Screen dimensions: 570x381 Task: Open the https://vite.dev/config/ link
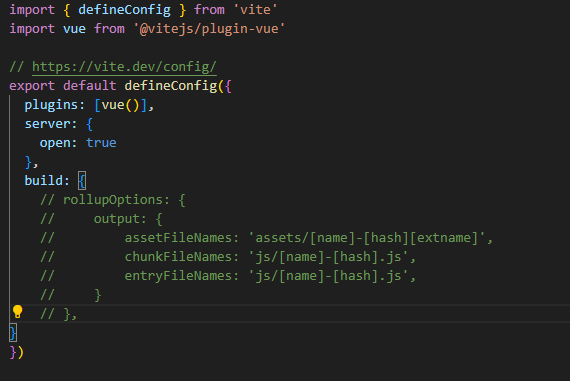pos(124,67)
